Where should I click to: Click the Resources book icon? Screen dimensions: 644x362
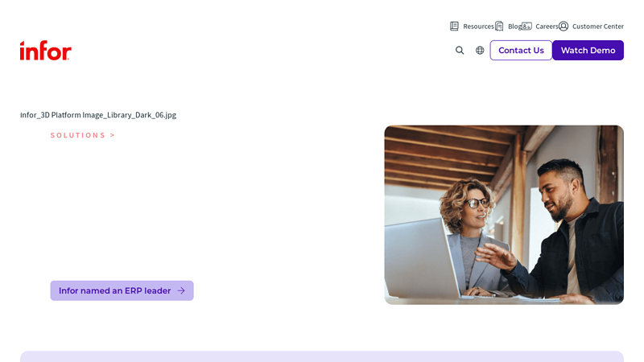(454, 27)
